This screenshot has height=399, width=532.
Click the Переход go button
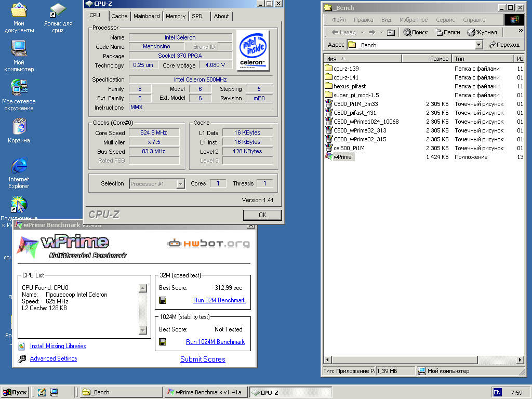504,45
